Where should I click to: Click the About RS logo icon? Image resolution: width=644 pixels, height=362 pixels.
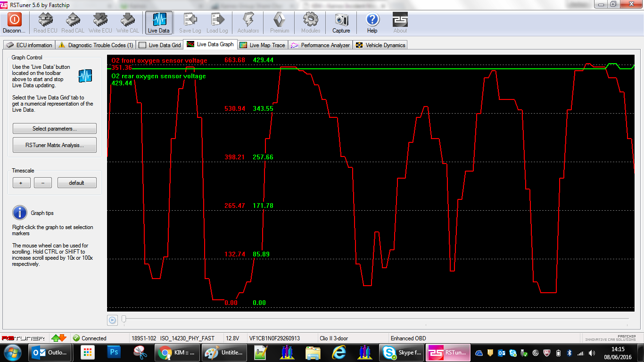coord(400,20)
